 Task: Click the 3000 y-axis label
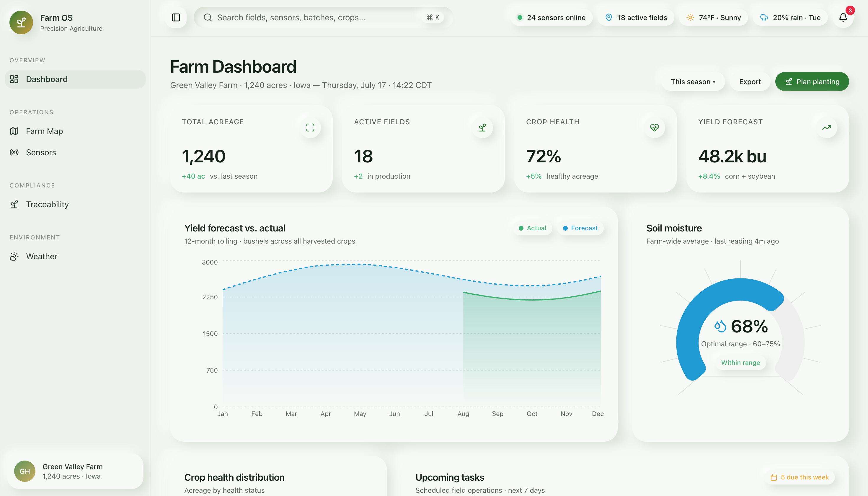coord(210,262)
